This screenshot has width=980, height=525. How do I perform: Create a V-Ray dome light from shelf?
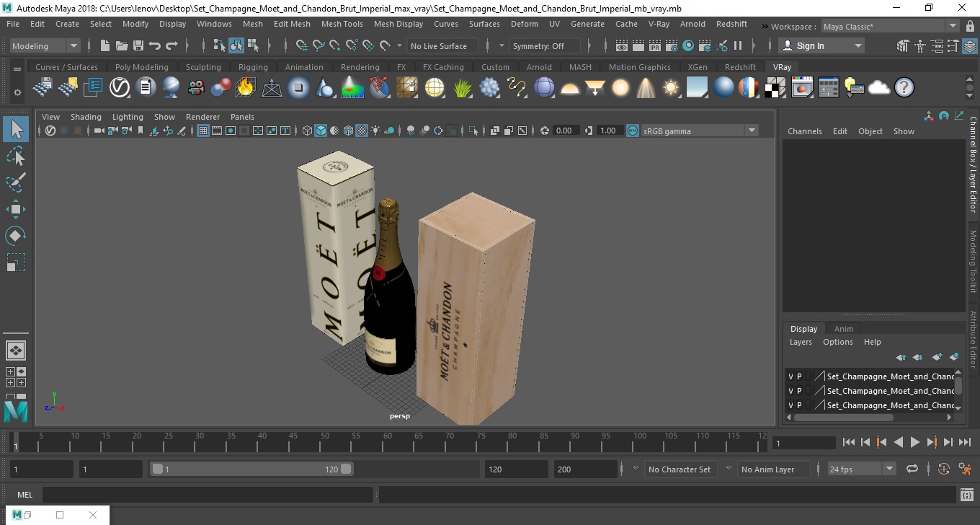570,88
